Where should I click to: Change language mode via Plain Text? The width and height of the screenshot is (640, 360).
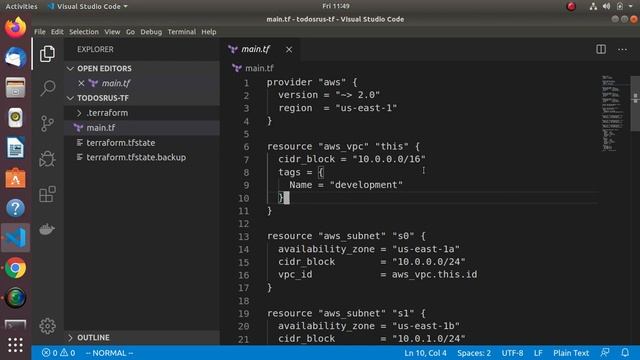pyautogui.click(x=571, y=353)
